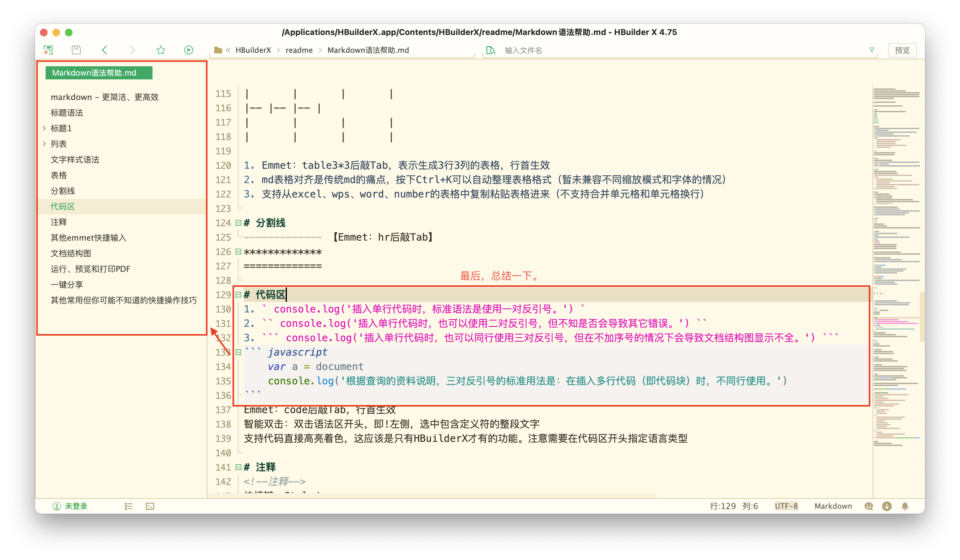Screen dimensions: 960x560
Task: Click Markdown语法帮助.md in breadcrumb
Action: [368, 50]
